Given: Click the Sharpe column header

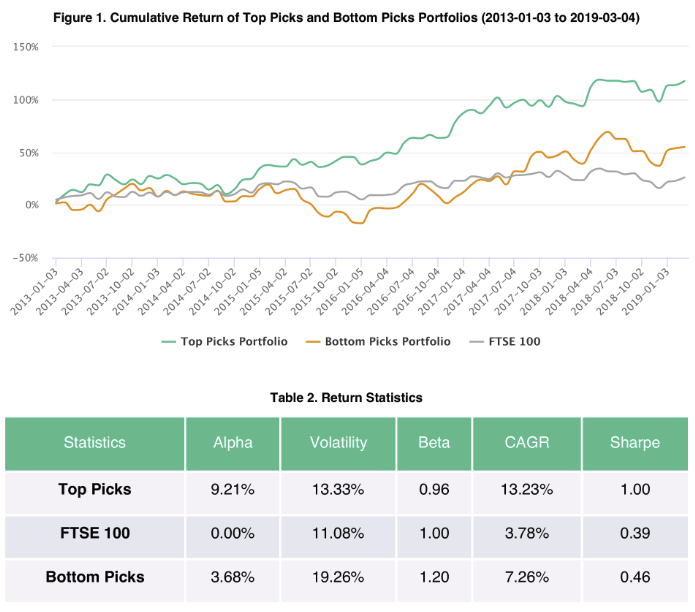Looking at the screenshot, I should pos(635,442).
